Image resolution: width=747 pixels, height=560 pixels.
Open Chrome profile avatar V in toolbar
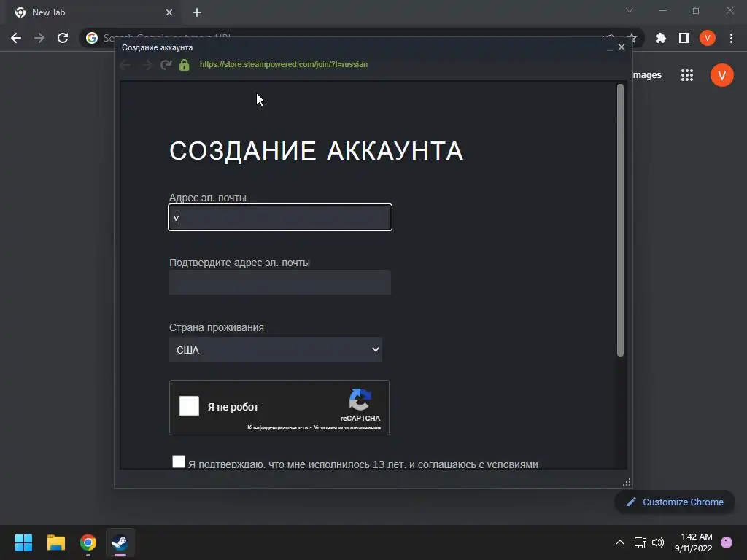[x=708, y=38]
